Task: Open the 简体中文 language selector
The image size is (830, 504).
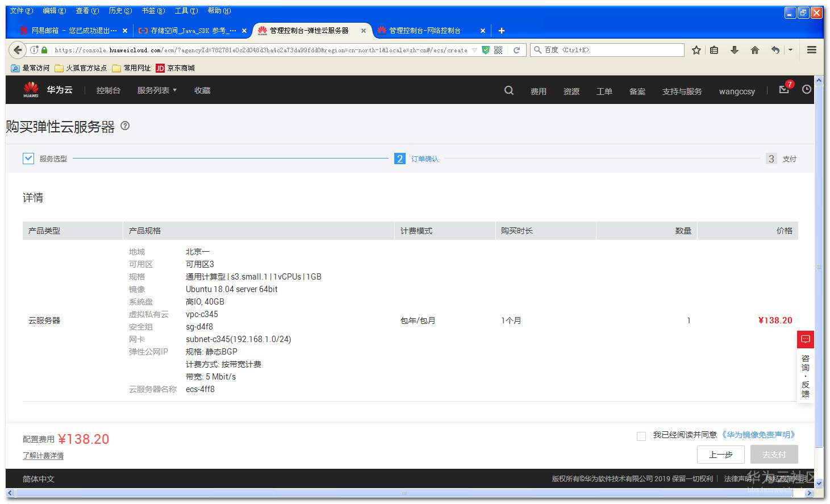Action: tap(39, 479)
